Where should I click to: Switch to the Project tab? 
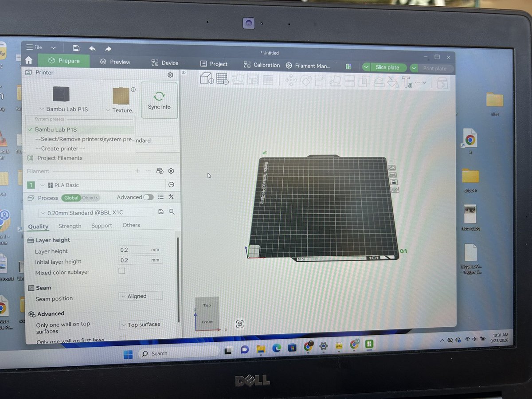(x=214, y=64)
